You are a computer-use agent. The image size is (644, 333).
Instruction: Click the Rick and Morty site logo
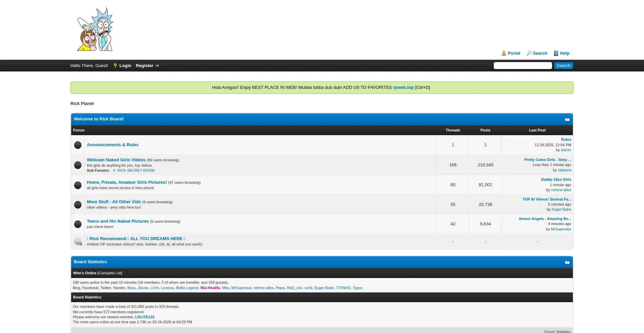(95, 29)
